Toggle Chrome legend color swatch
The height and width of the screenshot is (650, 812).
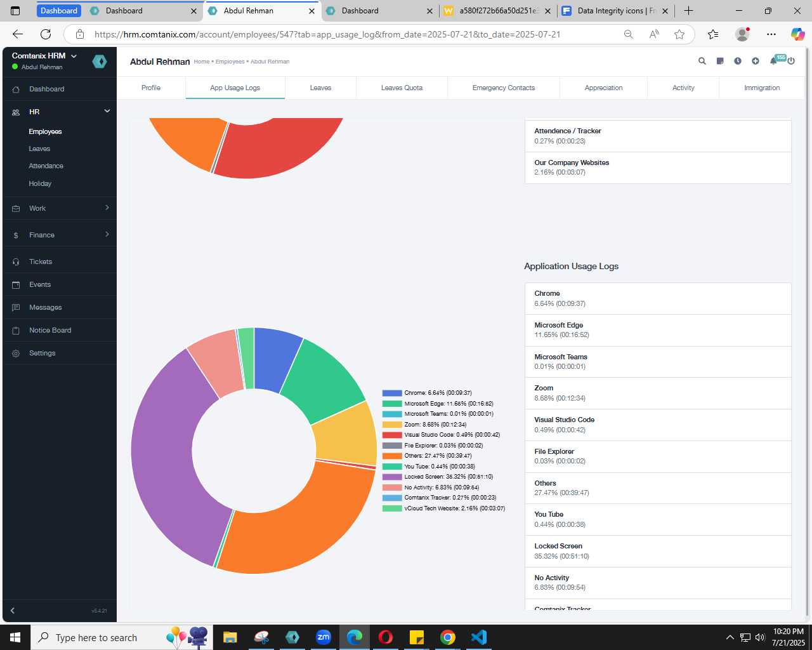click(x=392, y=393)
